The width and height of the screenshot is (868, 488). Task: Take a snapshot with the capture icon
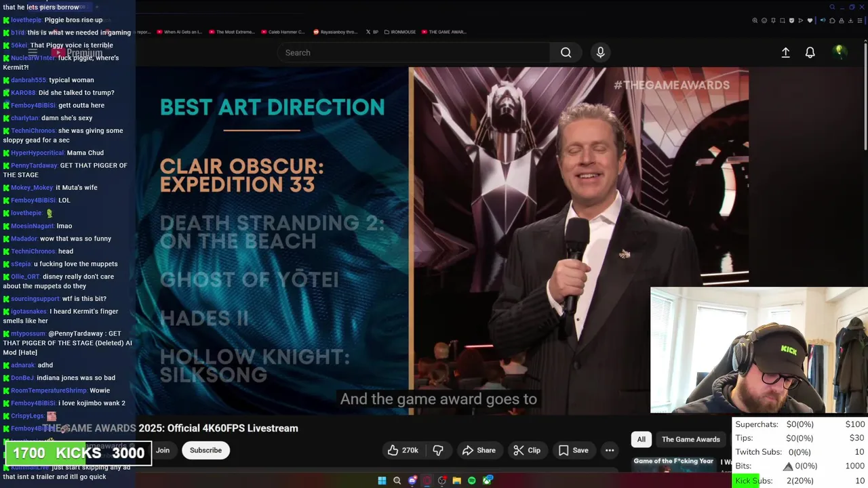[x=783, y=20]
